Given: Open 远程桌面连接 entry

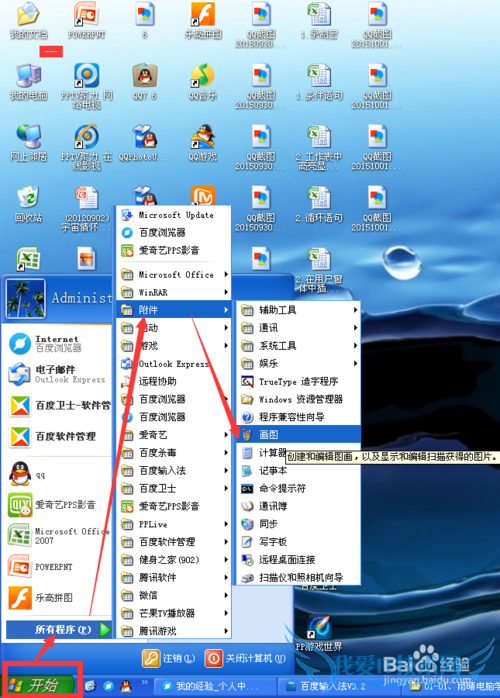Looking at the screenshot, I should (x=298, y=560).
